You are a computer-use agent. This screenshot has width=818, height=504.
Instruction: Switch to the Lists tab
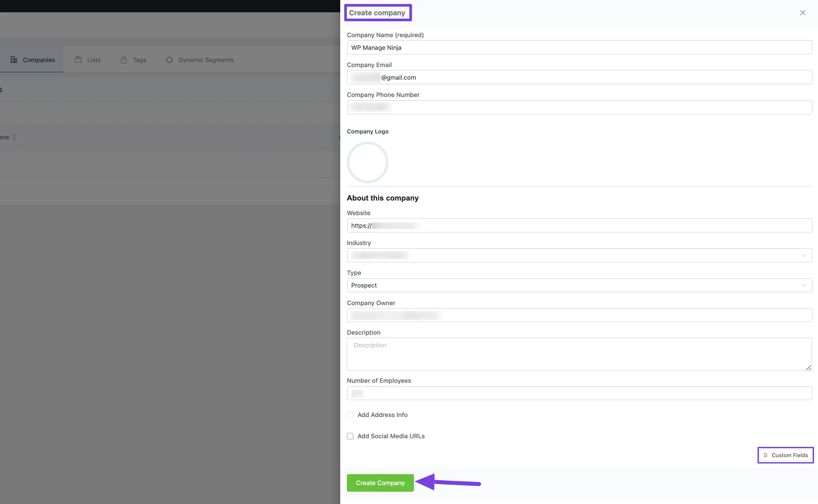(x=87, y=60)
